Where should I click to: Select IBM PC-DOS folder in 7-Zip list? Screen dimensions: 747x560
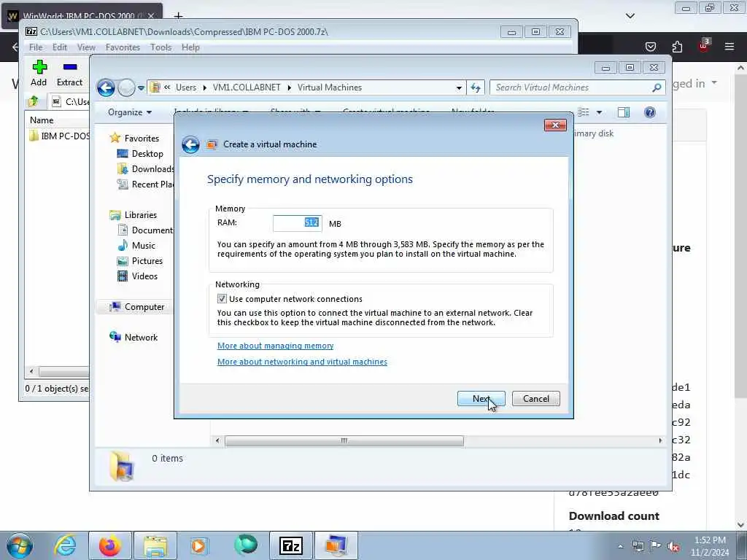tap(59, 136)
